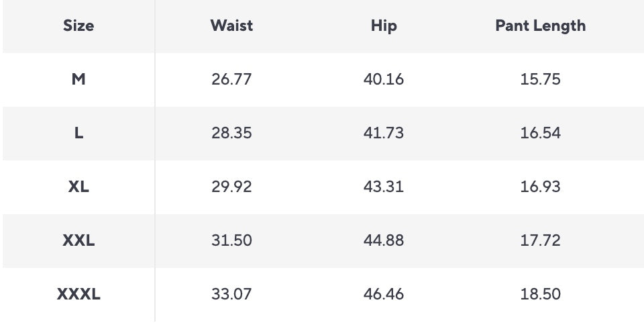Click the Waist column header
Viewport: 644px width, 325px height.
[231, 26]
